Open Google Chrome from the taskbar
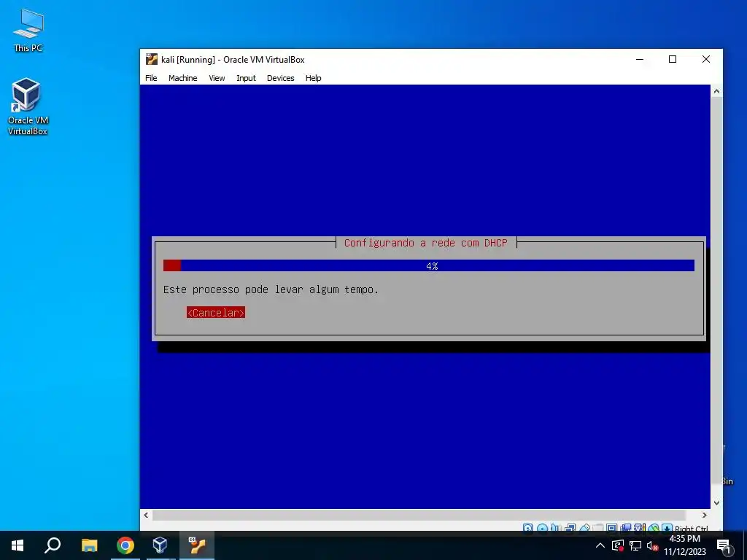 pos(125,545)
